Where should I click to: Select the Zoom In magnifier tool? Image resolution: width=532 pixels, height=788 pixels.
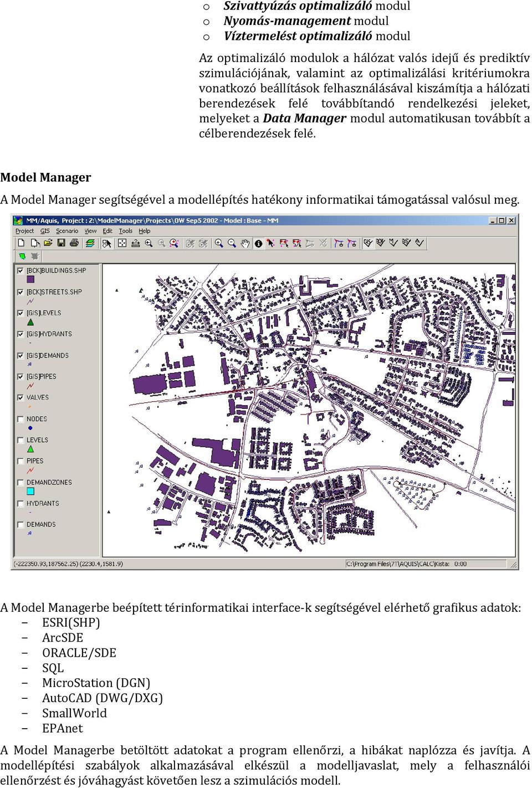(218, 243)
